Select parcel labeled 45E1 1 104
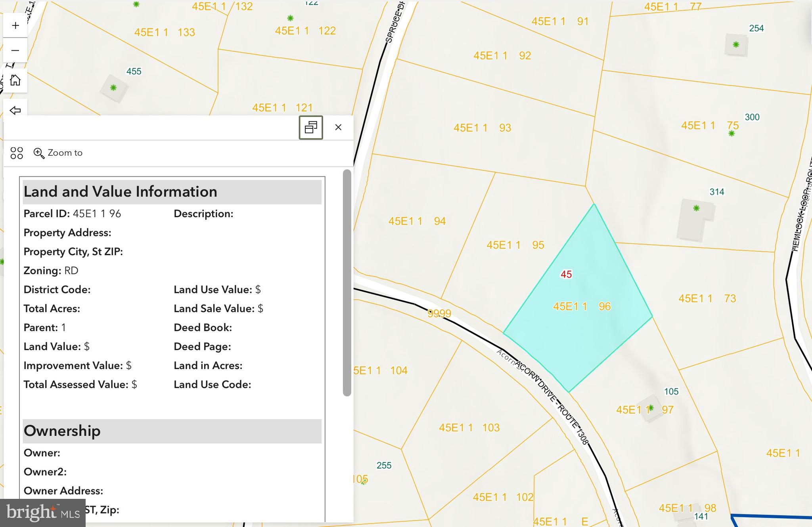The height and width of the screenshot is (527, 812). pyautogui.click(x=380, y=371)
